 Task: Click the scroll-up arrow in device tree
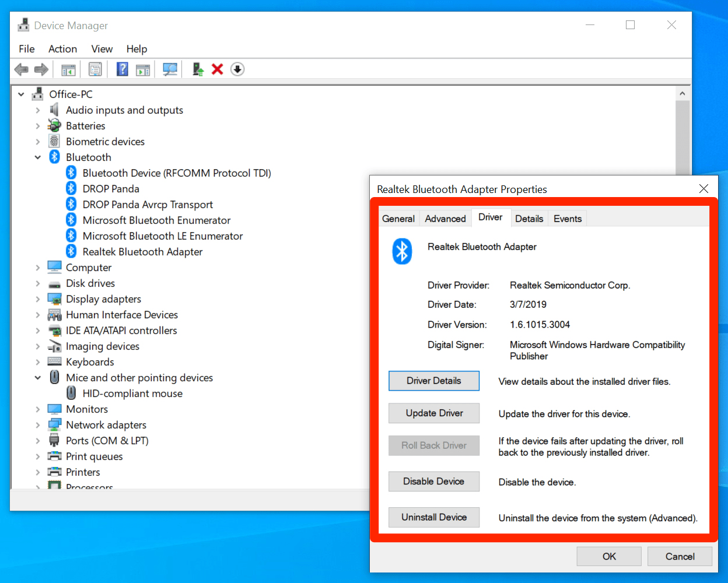click(682, 93)
